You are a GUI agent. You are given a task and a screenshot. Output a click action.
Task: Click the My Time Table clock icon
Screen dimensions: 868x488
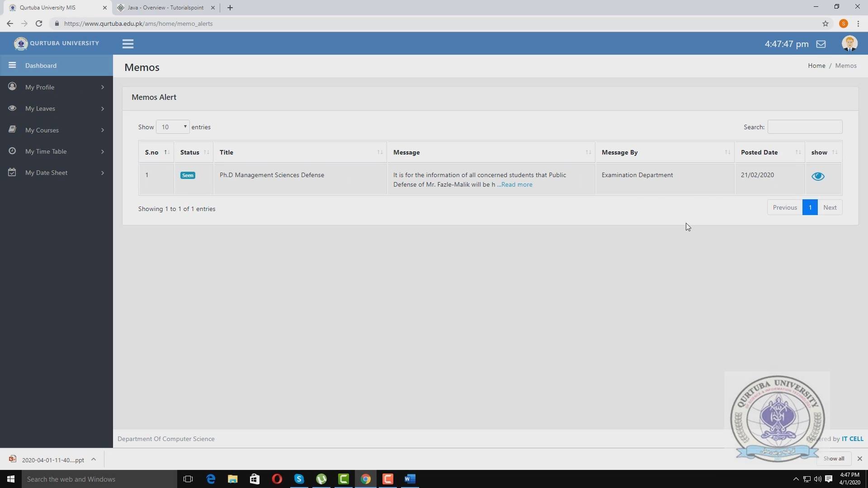(x=12, y=151)
